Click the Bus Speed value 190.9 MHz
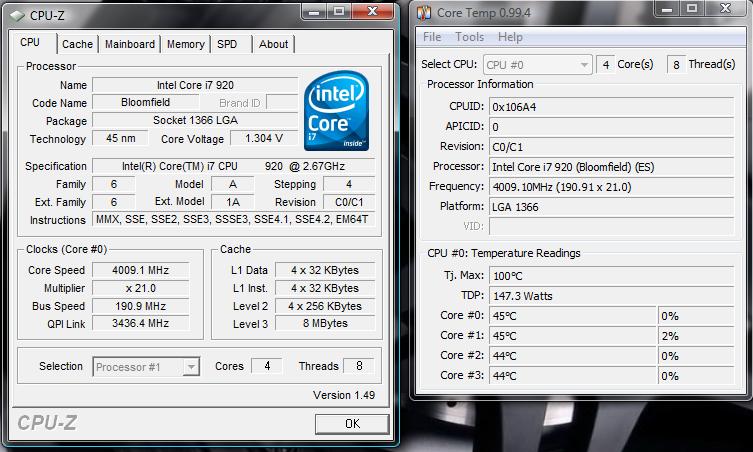Viewport: 753px width, 452px height. pos(141,306)
